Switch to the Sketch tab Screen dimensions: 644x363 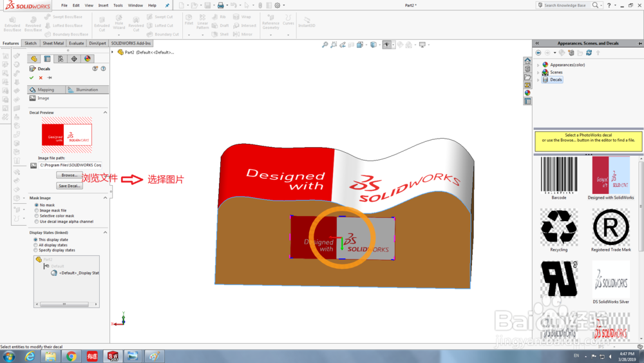click(x=30, y=43)
